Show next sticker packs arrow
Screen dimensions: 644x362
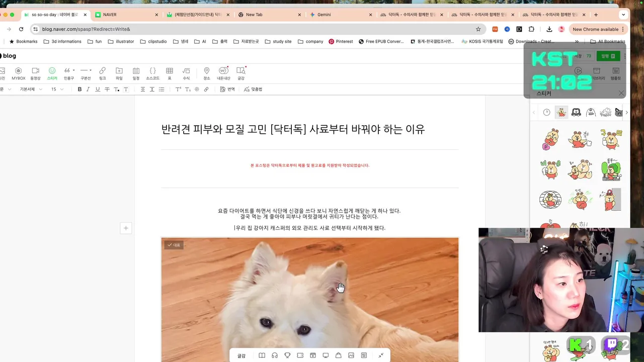[x=626, y=113]
